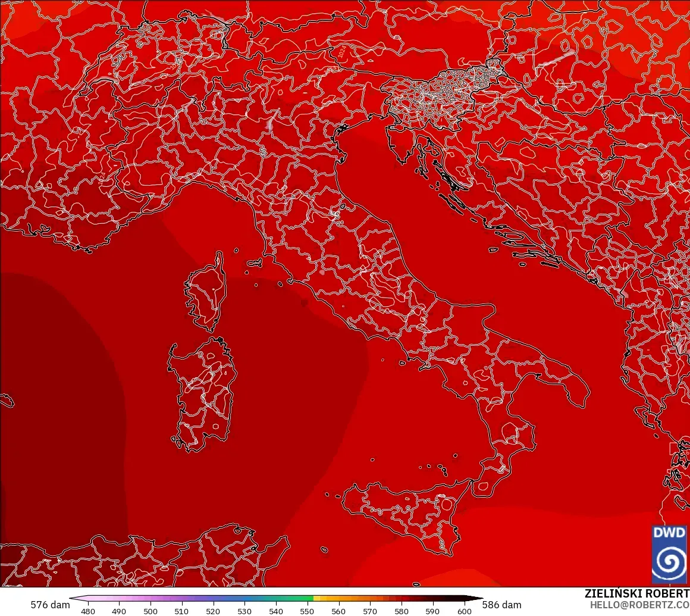Click the '586 dam' maximum value label
This screenshot has height=616, width=690.
[x=501, y=605]
